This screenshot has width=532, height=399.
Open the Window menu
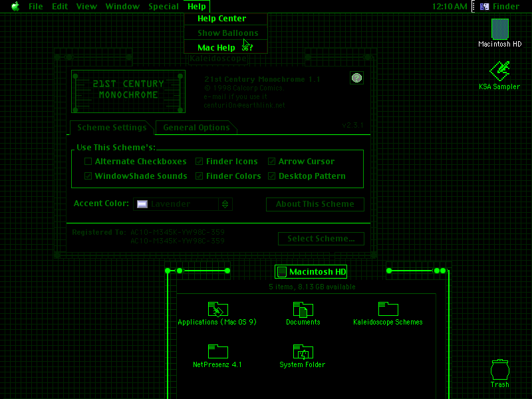click(122, 7)
